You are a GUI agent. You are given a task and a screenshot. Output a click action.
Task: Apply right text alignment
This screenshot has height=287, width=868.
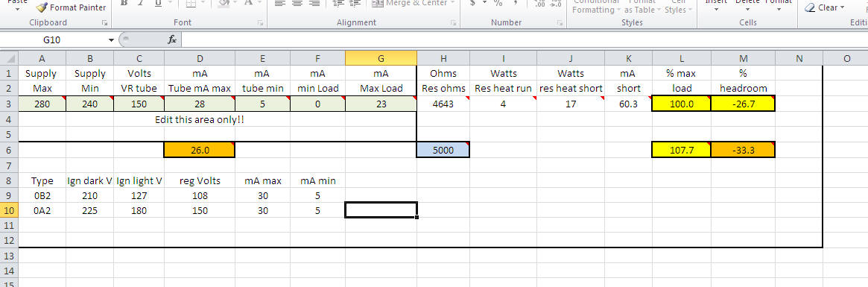coord(314,4)
